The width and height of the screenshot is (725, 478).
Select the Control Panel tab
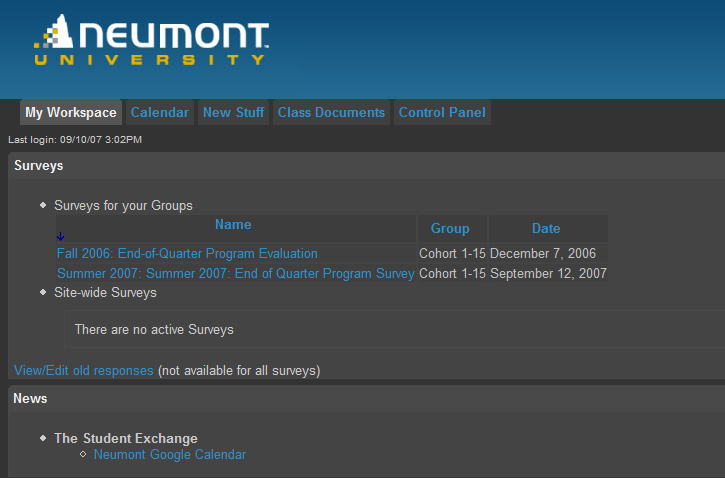point(442,113)
